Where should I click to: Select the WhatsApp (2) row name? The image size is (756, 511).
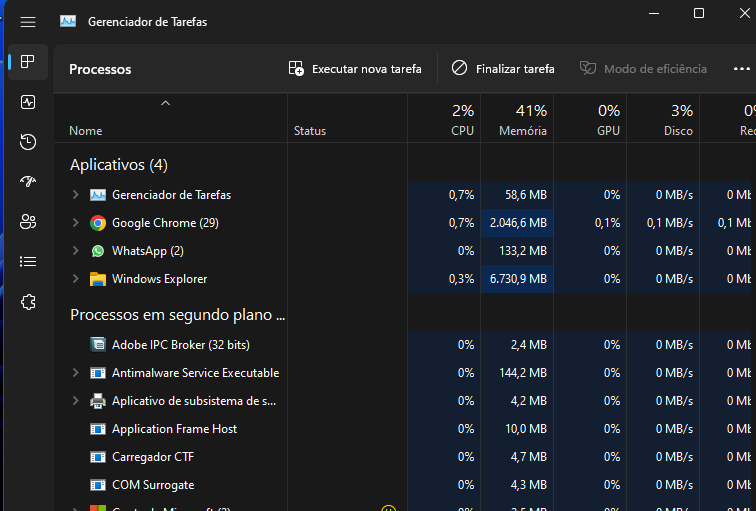pos(148,251)
